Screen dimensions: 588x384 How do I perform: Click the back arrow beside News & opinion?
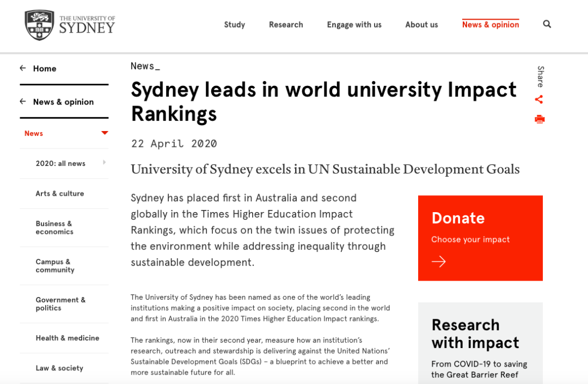[x=23, y=102]
